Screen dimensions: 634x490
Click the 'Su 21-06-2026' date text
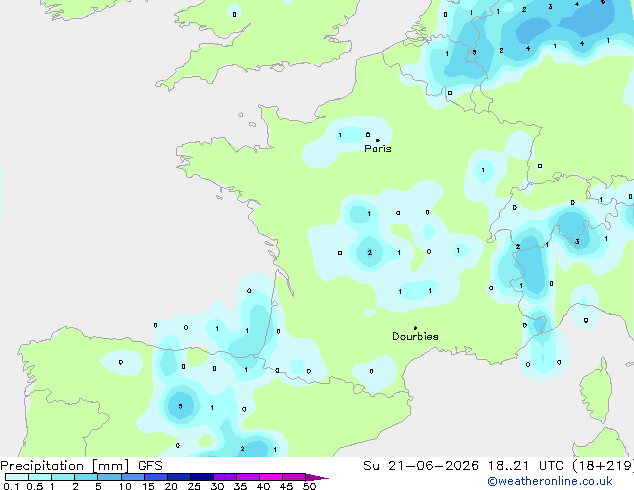[x=421, y=466]
